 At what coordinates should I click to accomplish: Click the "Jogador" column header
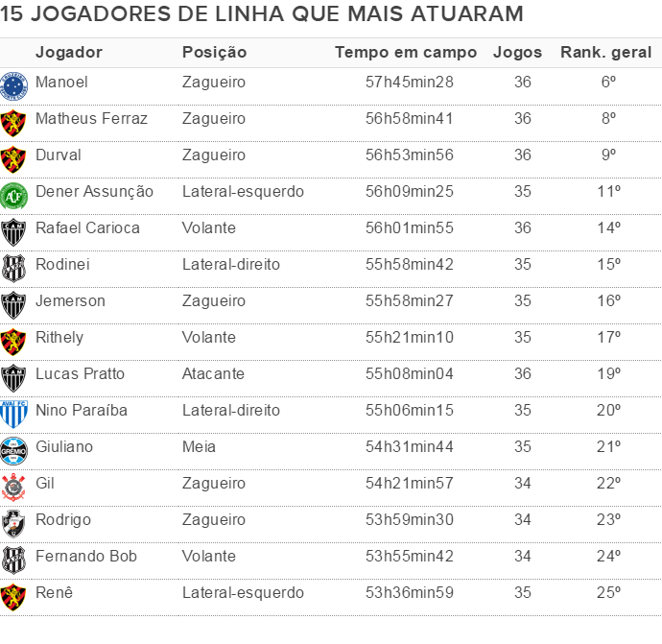[68, 53]
